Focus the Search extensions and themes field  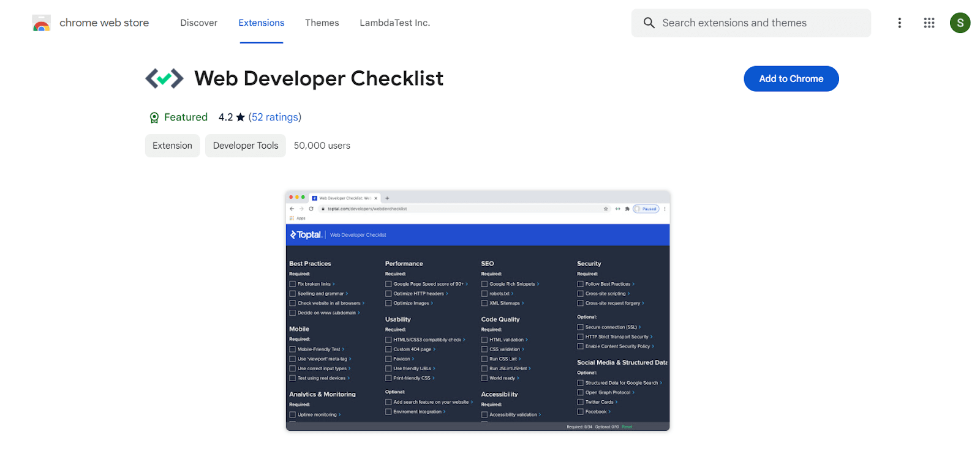751,23
